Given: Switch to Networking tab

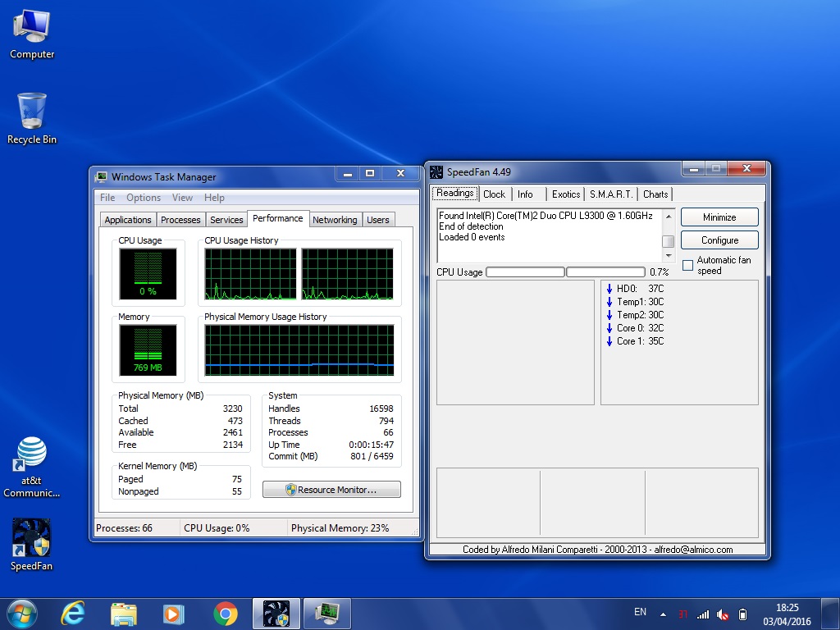Looking at the screenshot, I should click(x=335, y=220).
